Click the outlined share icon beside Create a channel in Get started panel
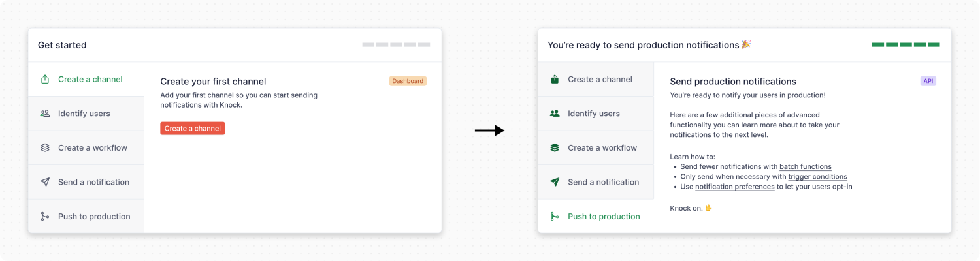980x261 pixels. pyautogui.click(x=45, y=80)
